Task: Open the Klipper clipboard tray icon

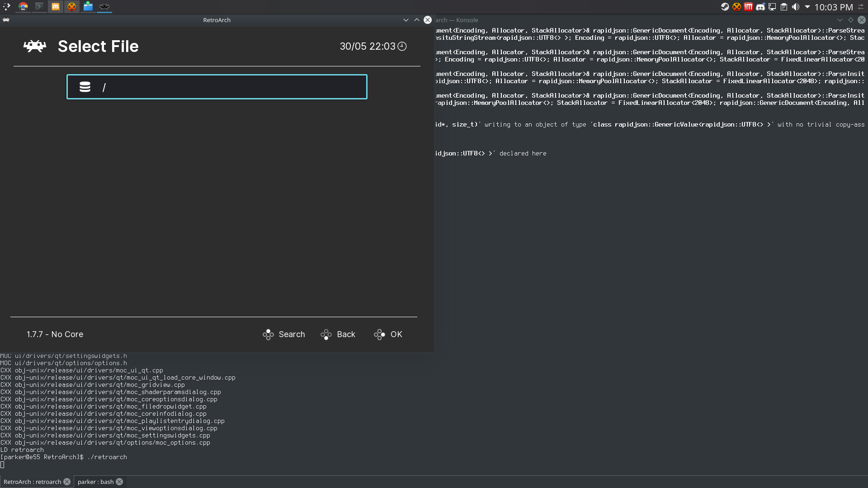Action: (x=783, y=7)
